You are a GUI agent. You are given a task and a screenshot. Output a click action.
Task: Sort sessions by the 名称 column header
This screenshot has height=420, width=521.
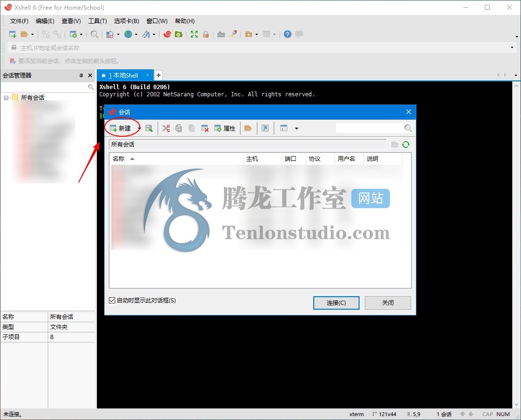pos(176,158)
